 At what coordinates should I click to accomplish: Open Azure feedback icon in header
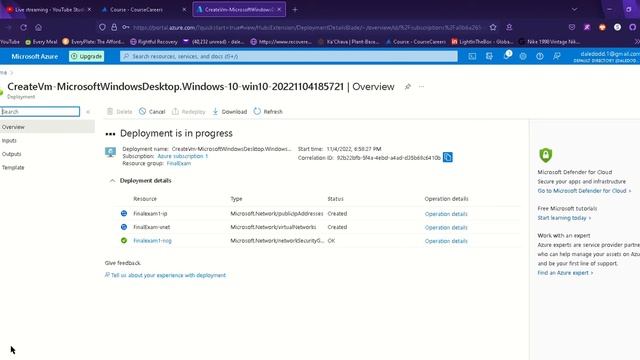coord(557,56)
